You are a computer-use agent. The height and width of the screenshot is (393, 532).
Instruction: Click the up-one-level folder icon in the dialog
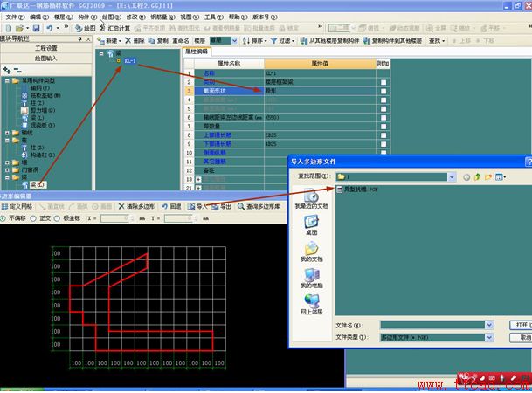(x=477, y=177)
